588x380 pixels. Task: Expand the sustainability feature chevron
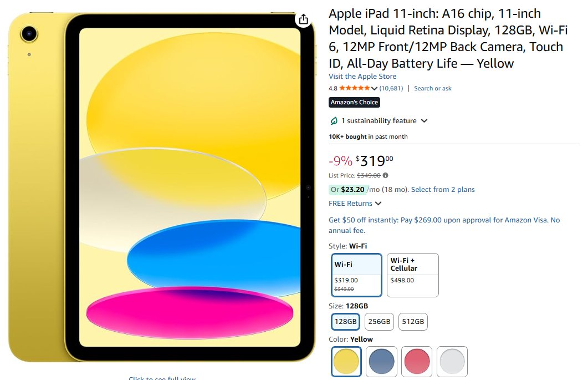(425, 121)
